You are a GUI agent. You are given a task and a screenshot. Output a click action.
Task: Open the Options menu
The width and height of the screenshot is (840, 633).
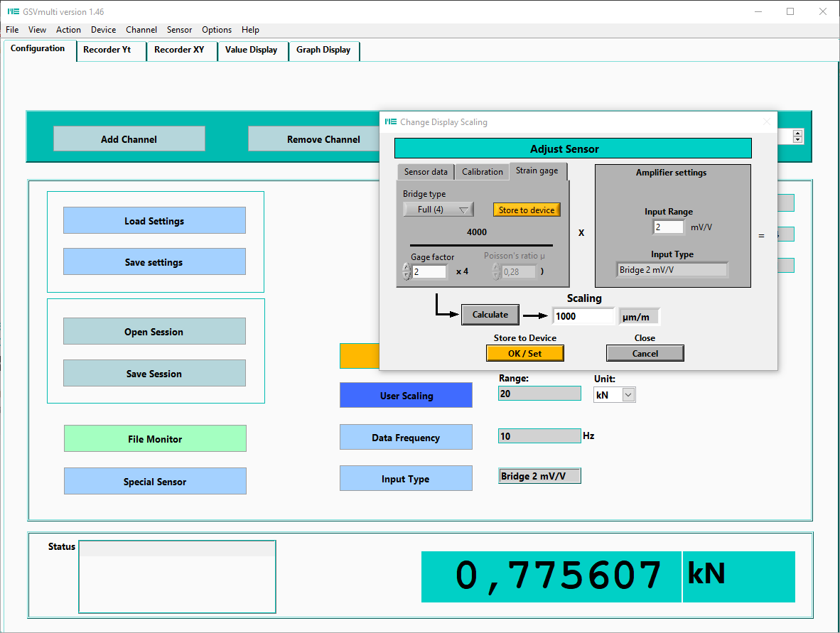pyautogui.click(x=217, y=30)
